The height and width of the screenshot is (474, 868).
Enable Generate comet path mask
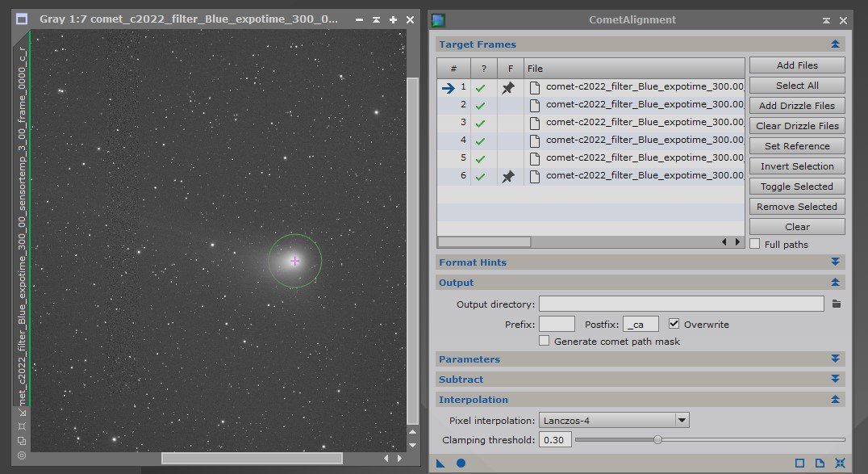pyautogui.click(x=545, y=340)
